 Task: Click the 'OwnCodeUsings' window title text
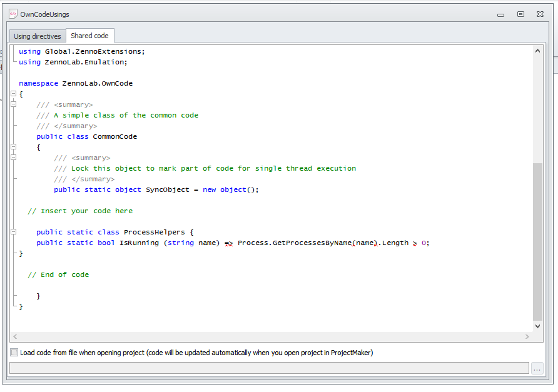tap(44, 14)
